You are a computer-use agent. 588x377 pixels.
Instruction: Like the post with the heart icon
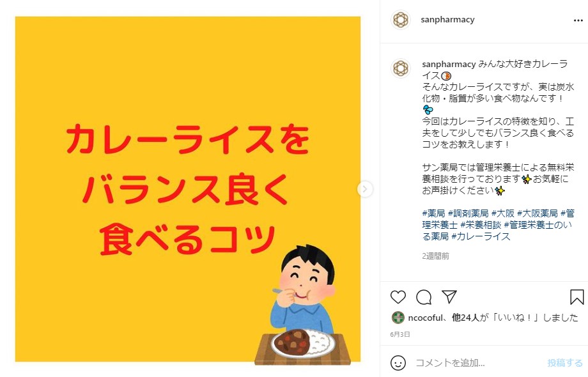[x=398, y=296]
